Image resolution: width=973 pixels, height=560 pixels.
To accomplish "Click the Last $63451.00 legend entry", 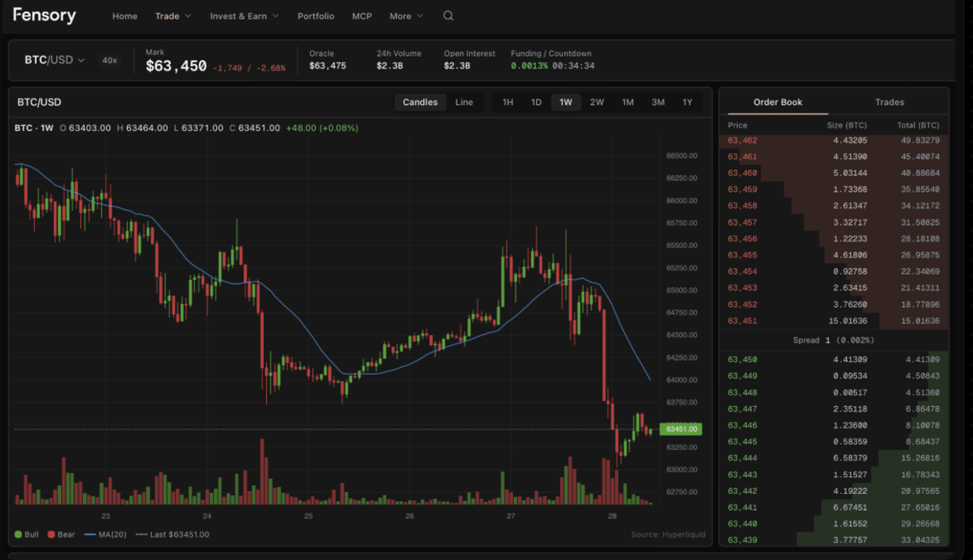I will tap(172, 534).
